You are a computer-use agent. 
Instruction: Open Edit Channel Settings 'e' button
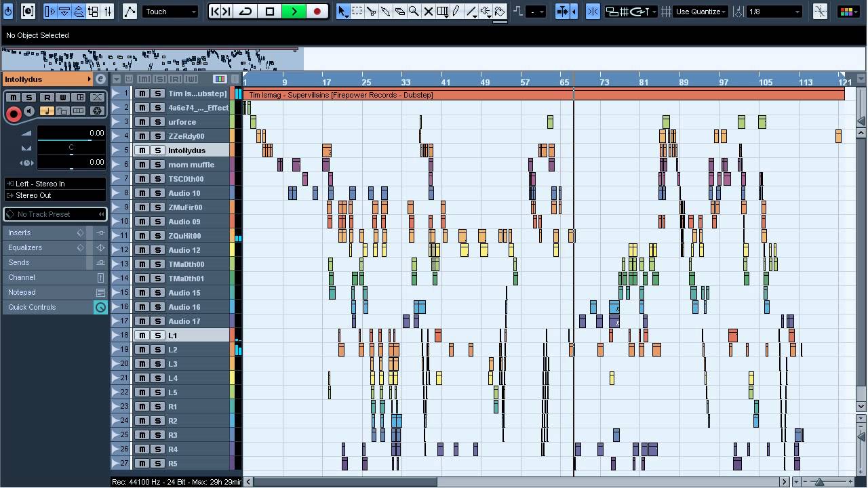pos(100,79)
